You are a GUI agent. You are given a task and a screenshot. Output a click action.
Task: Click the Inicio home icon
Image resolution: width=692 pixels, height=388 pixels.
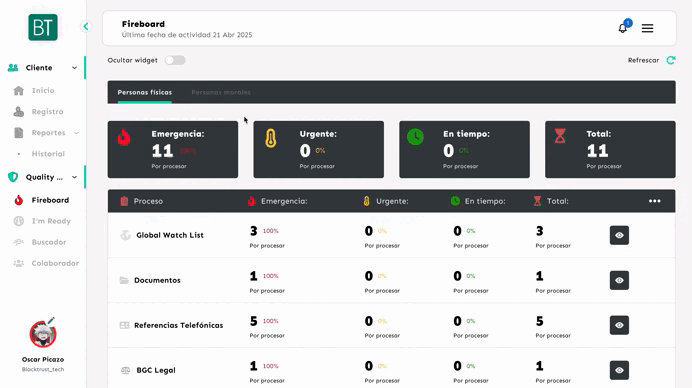click(19, 90)
